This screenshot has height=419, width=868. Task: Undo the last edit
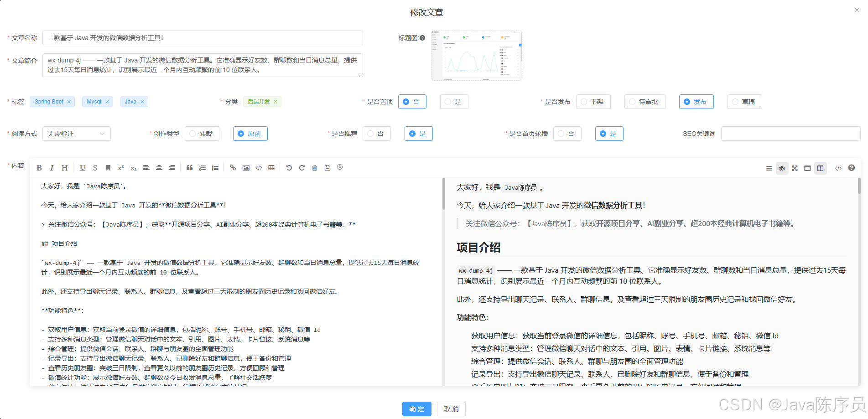click(289, 168)
